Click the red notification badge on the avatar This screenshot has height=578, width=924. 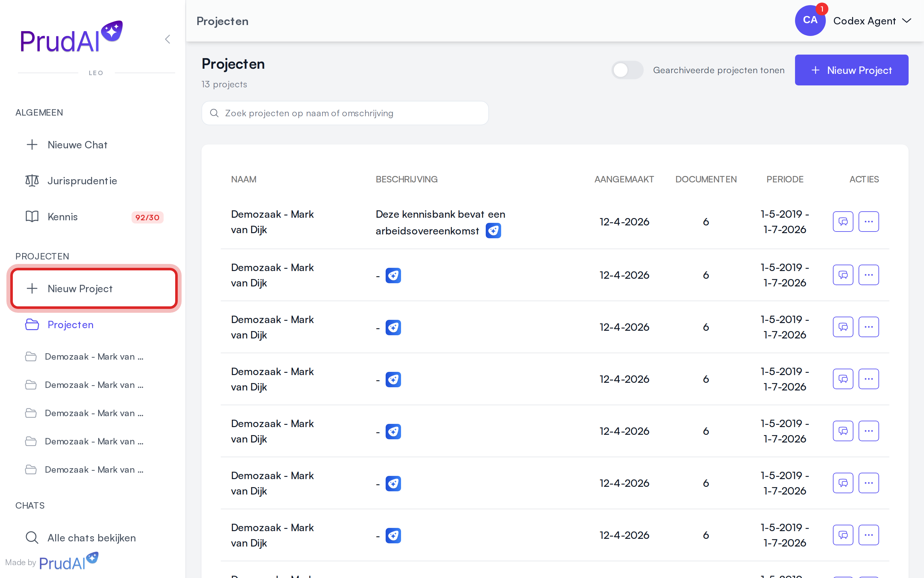click(822, 9)
